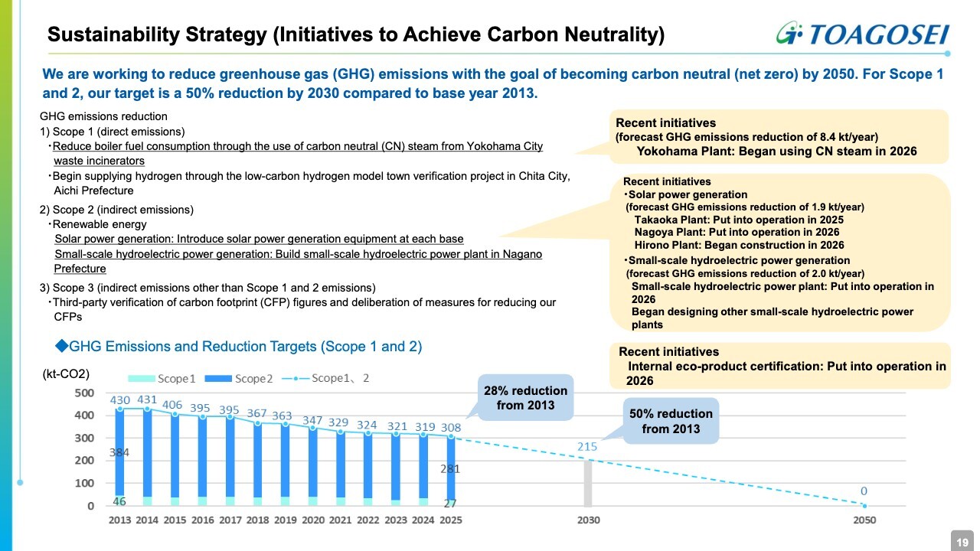Click the 215 data label for 2030

587,446
